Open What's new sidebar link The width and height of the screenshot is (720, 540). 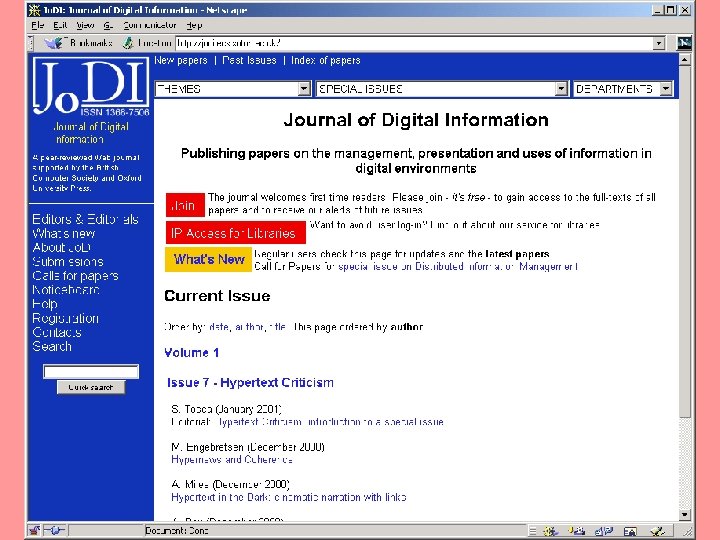point(64,234)
